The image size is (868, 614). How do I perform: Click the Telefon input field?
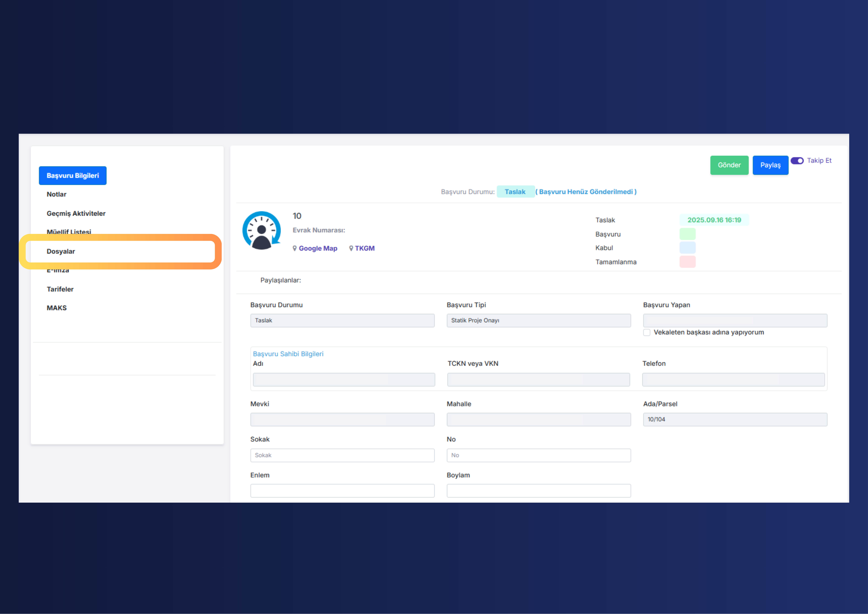(733, 380)
